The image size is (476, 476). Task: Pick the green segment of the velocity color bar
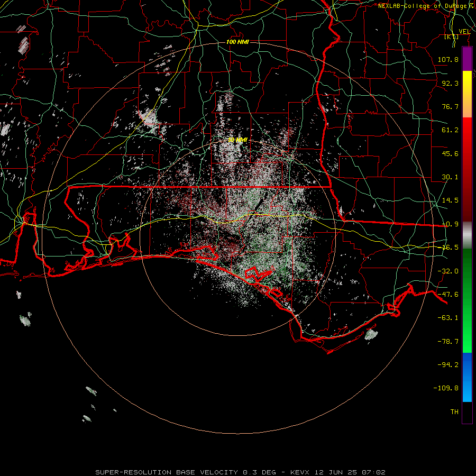[x=467, y=300]
